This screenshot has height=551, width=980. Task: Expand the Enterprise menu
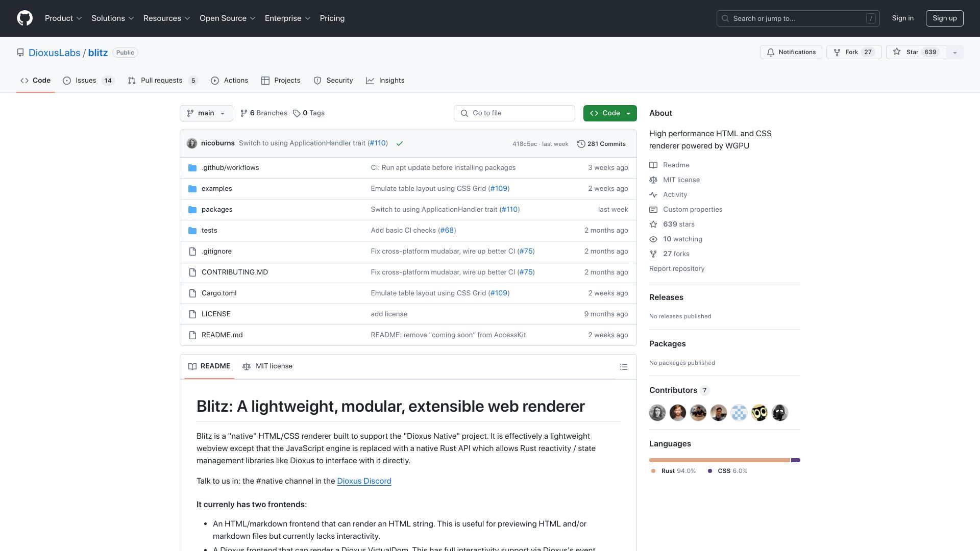(288, 18)
